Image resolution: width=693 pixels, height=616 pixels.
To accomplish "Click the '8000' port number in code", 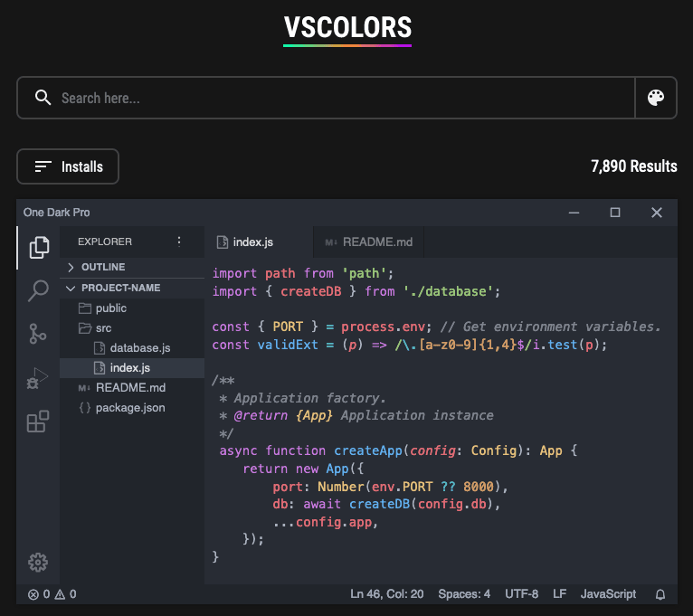I will coord(479,487).
